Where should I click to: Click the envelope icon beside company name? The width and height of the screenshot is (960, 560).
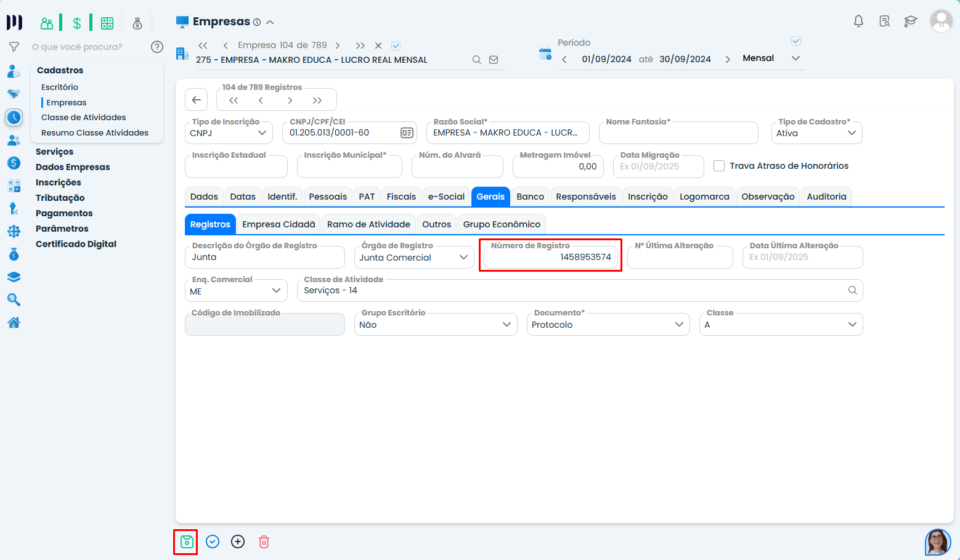click(x=494, y=60)
